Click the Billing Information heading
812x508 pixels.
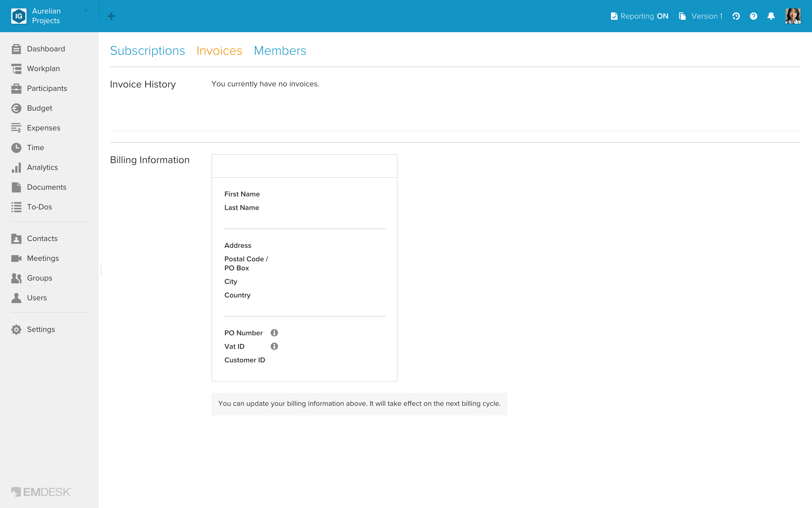pos(150,160)
